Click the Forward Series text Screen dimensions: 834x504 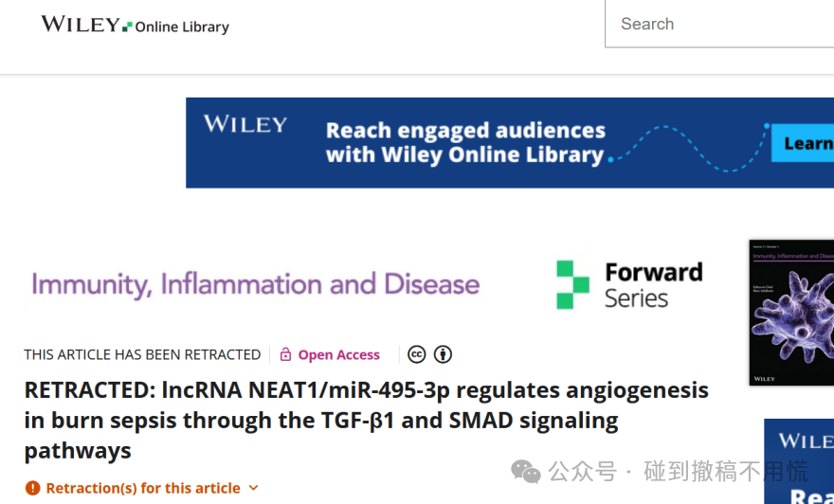click(x=654, y=284)
